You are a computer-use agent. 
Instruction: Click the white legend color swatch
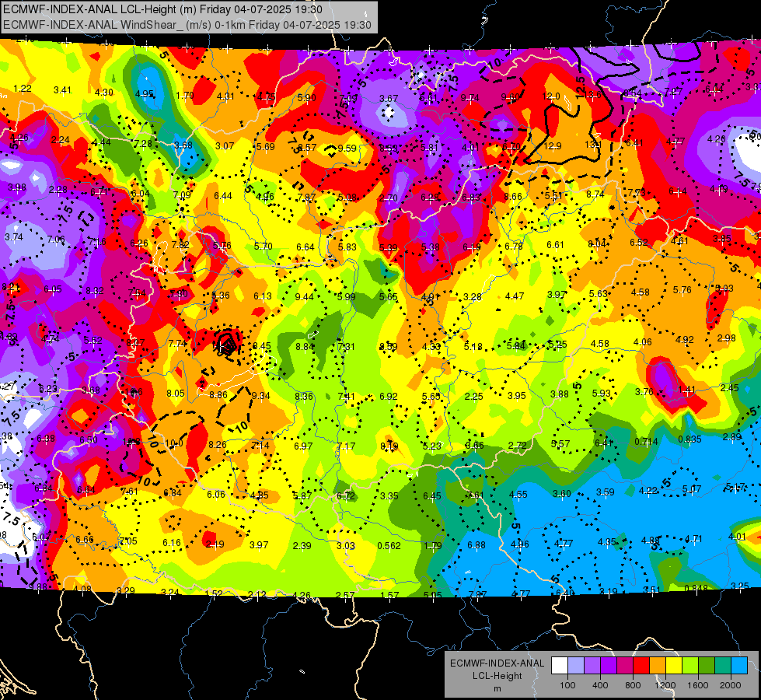coord(559,666)
